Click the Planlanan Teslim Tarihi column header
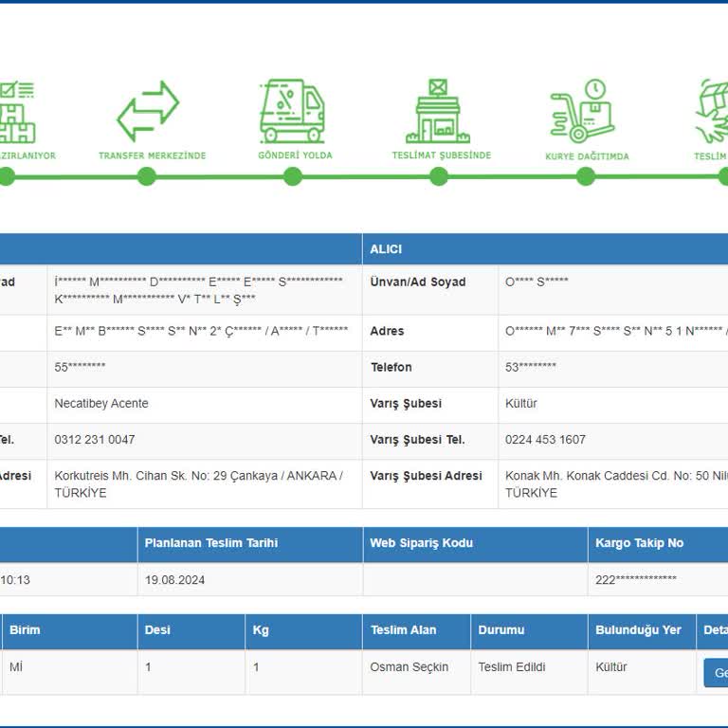The image size is (728, 728). (x=250, y=543)
